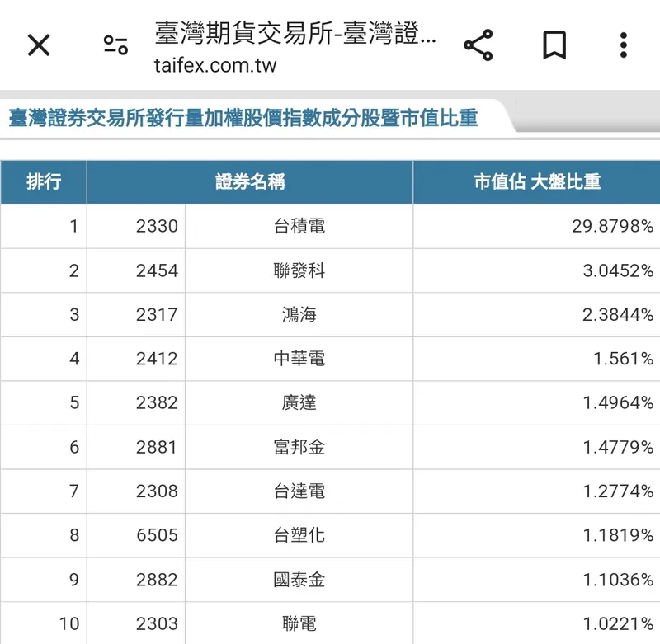
Task: Select stock name 台塑化
Action: point(299,535)
